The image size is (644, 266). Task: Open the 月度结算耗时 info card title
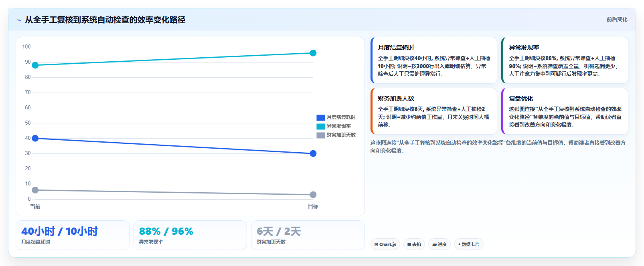pyautogui.click(x=396, y=47)
